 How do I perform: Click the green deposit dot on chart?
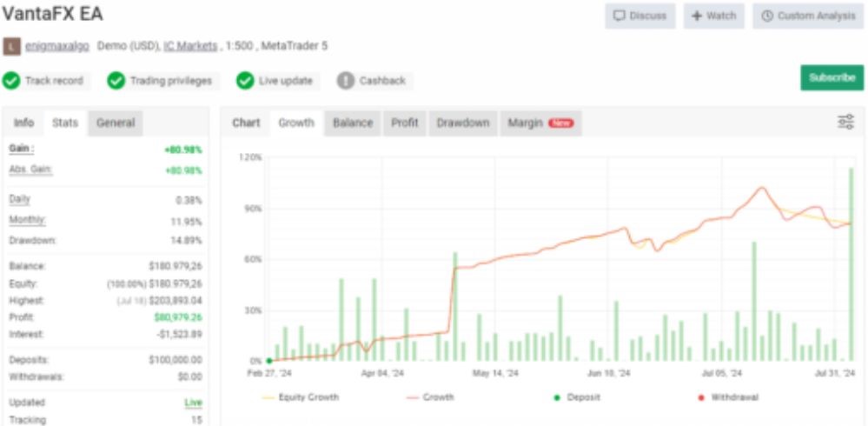coord(269,360)
